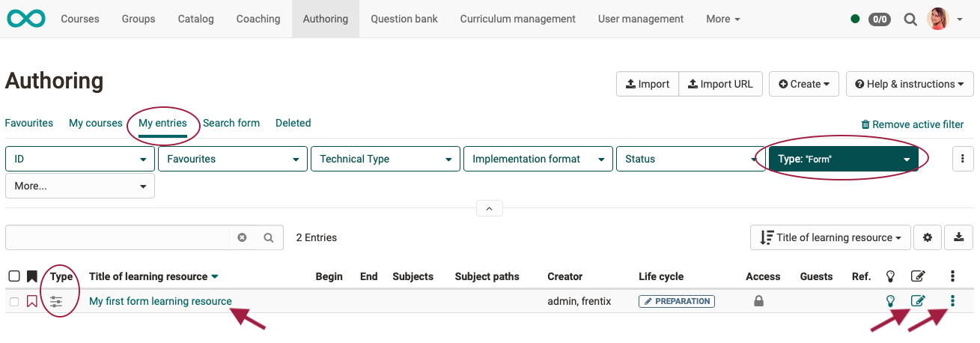
Task: Go to Groups in top navigation
Action: pyautogui.click(x=139, y=19)
